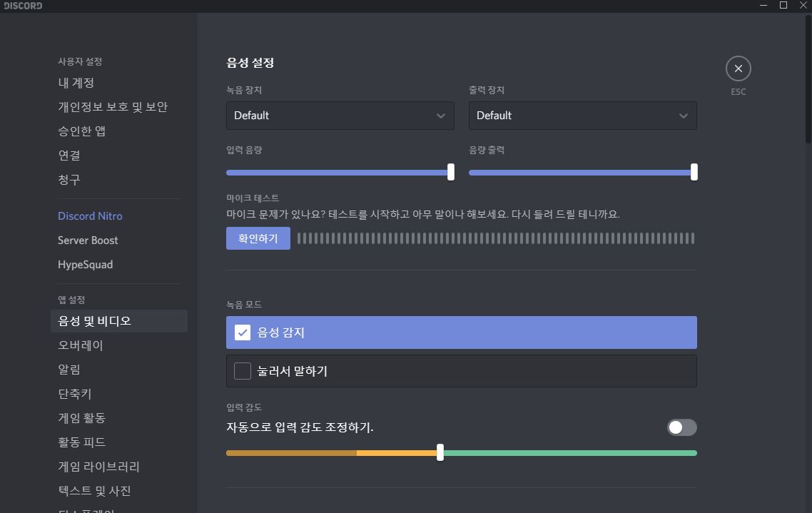This screenshot has height=513, width=812.
Task: Click the settings page vertical scrollbar
Action: coord(808,79)
